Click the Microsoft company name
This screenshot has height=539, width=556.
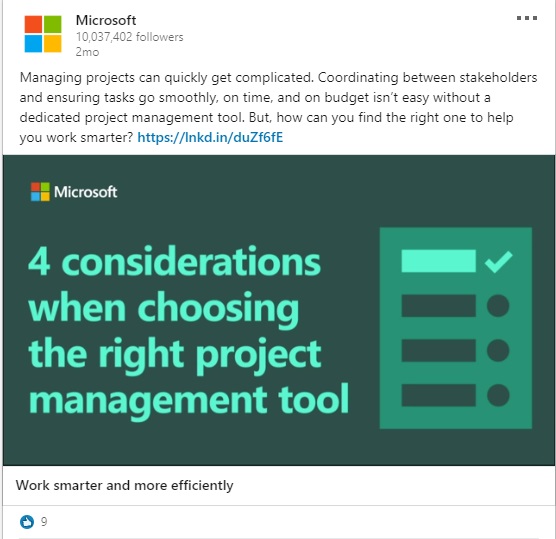106,20
